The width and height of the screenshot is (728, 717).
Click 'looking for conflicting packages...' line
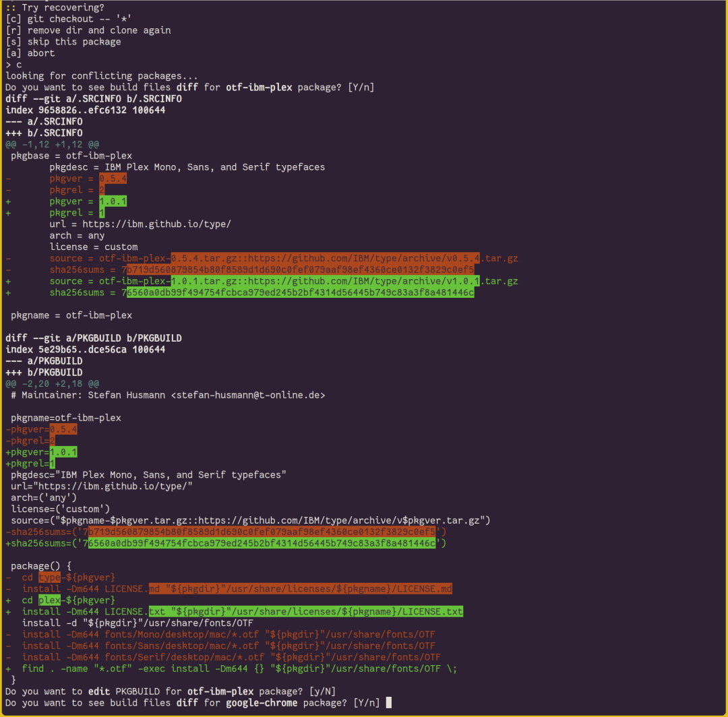[102, 76]
